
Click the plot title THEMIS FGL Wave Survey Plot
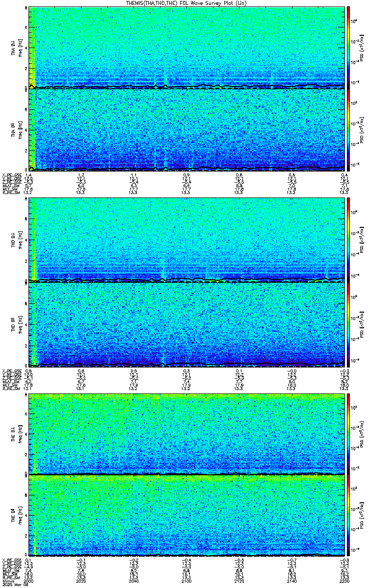(187, 3)
